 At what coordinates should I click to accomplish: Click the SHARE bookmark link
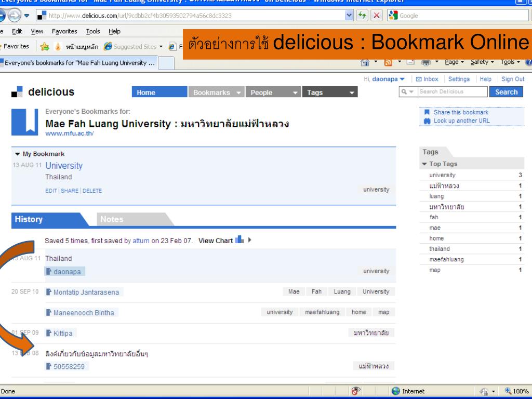(x=70, y=191)
